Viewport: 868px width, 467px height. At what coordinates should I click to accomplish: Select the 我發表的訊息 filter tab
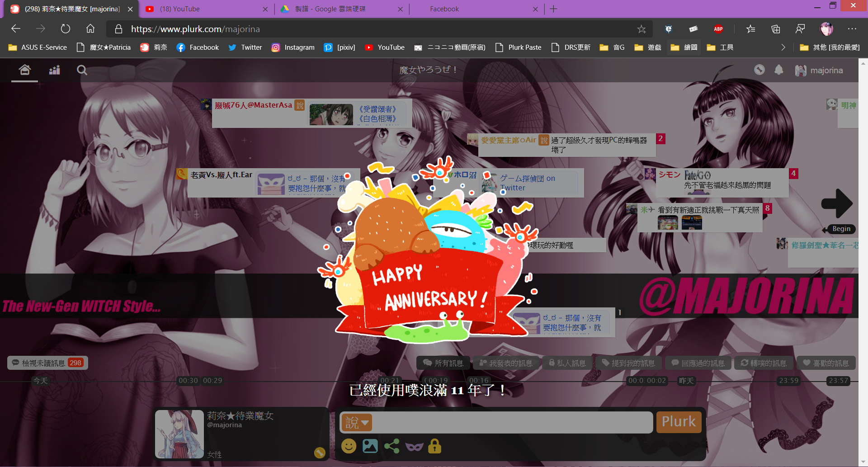tap(506, 363)
